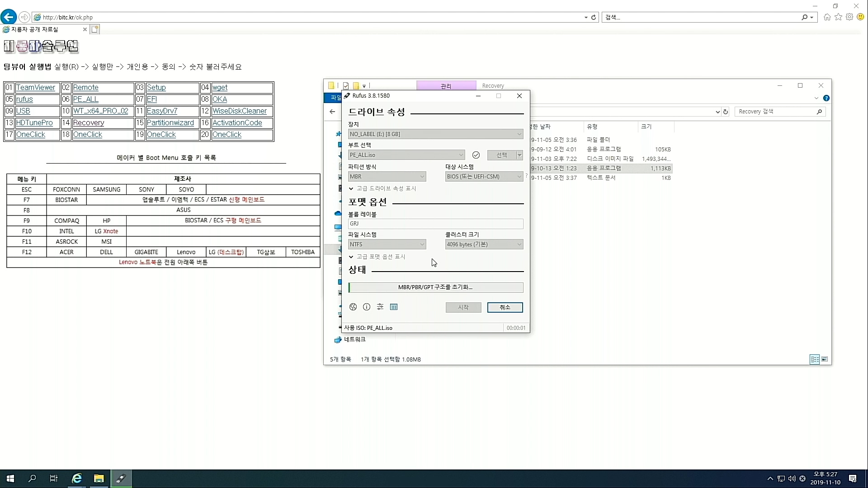Screen dimensions: 868x488
Task: Click taskbar clock showing 오후 5:27
Action: (826, 479)
